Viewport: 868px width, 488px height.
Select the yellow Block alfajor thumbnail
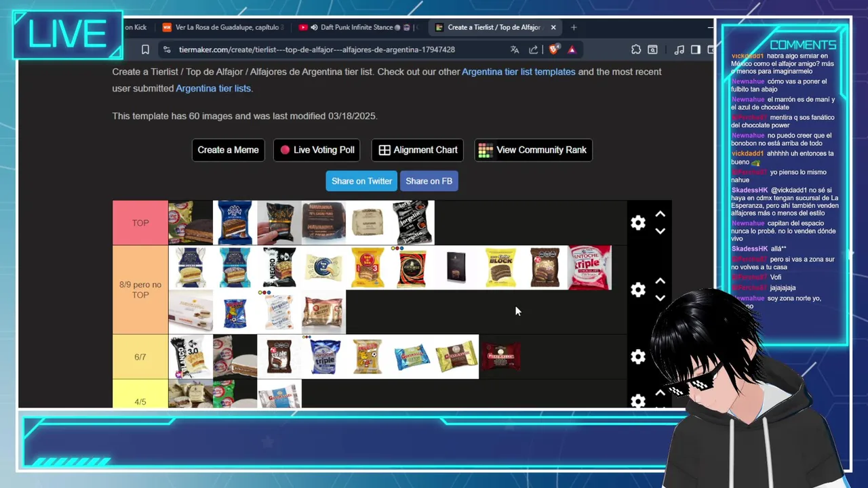(x=501, y=267)
